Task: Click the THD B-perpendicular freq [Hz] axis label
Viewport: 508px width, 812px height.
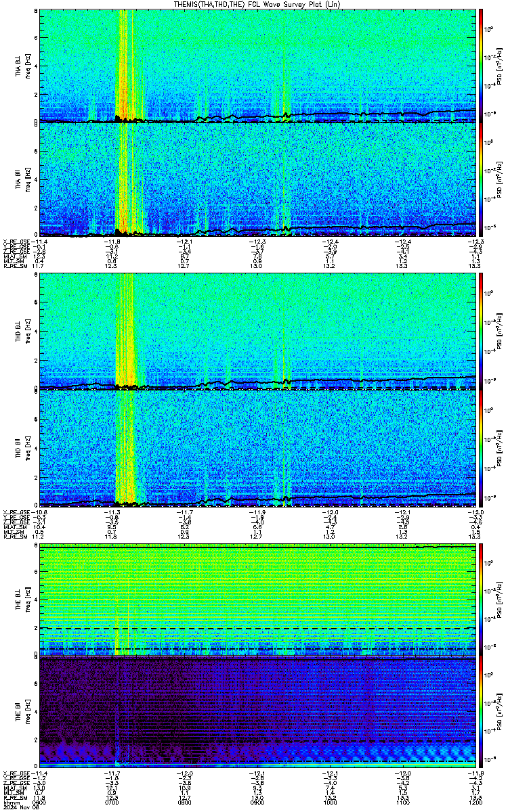Action: (x=28, y=331)
